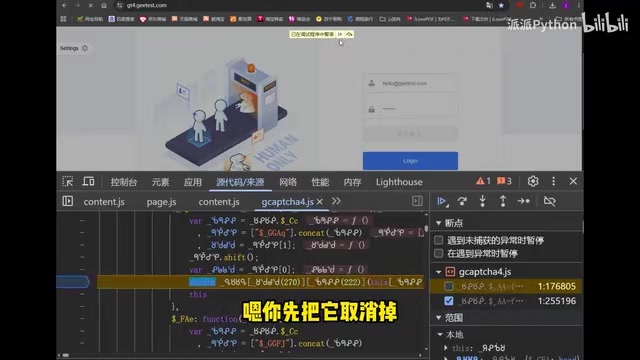This screenshot has height=360, width=640.
Task: Step into next function call
Action: [x=482, y=201]
